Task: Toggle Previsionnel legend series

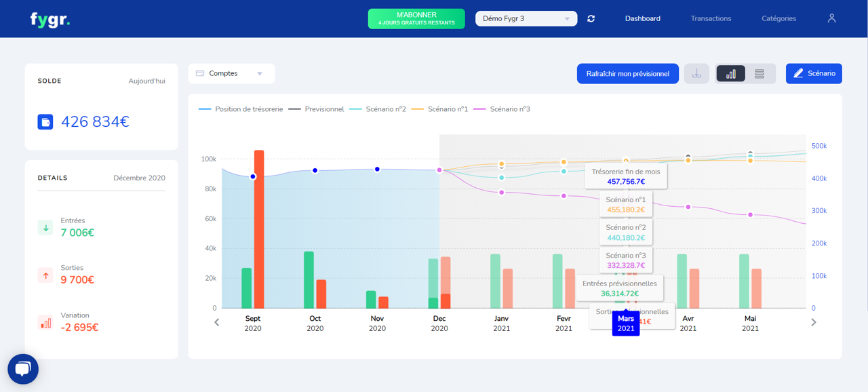Action: (x=316, y=109)
